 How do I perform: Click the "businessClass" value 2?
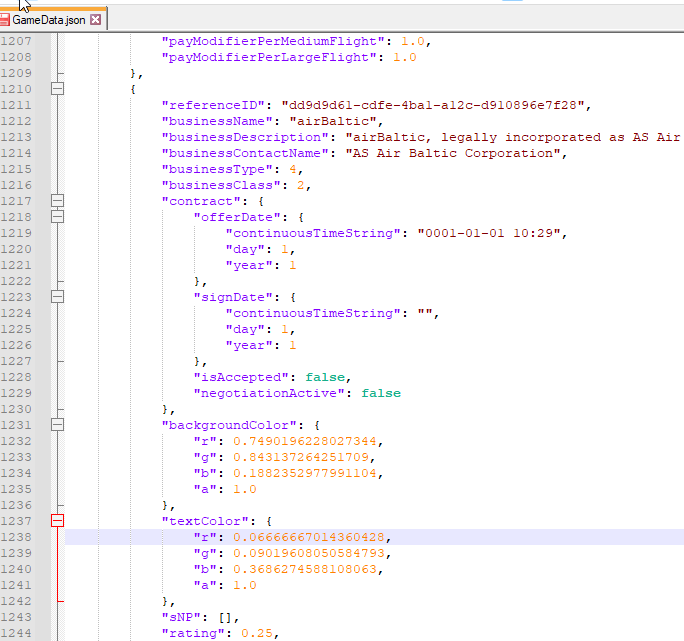point(301,185)
